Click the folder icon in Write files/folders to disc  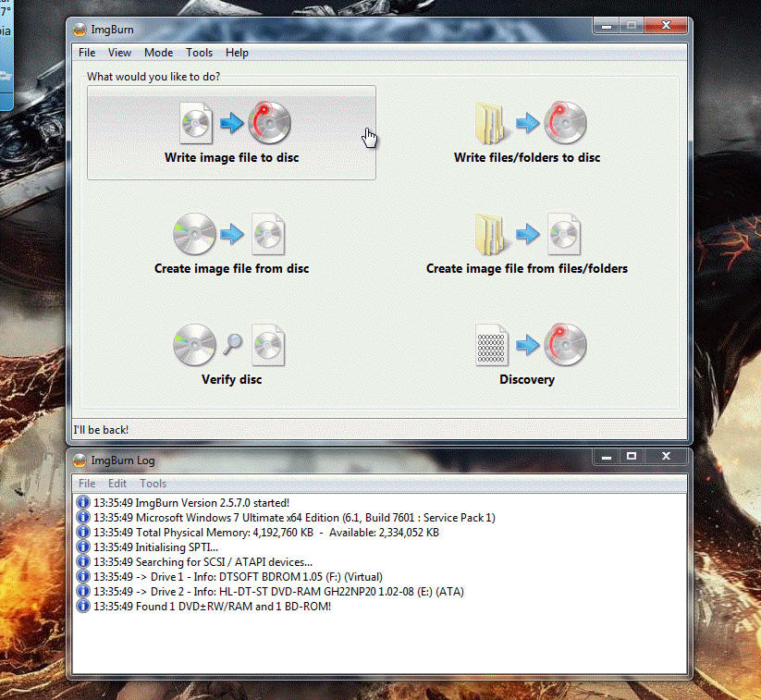(x=491, y=124)
